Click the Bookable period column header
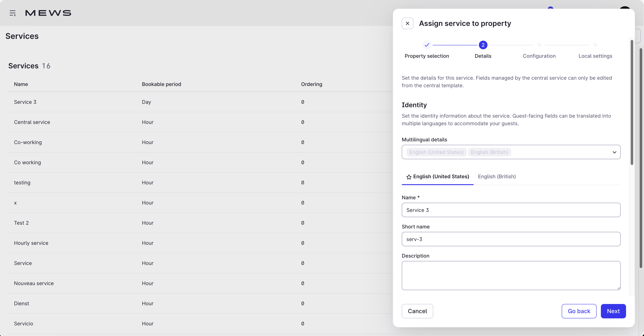The width and height of the screenshot is (644, 336). (x=162, y=84)
